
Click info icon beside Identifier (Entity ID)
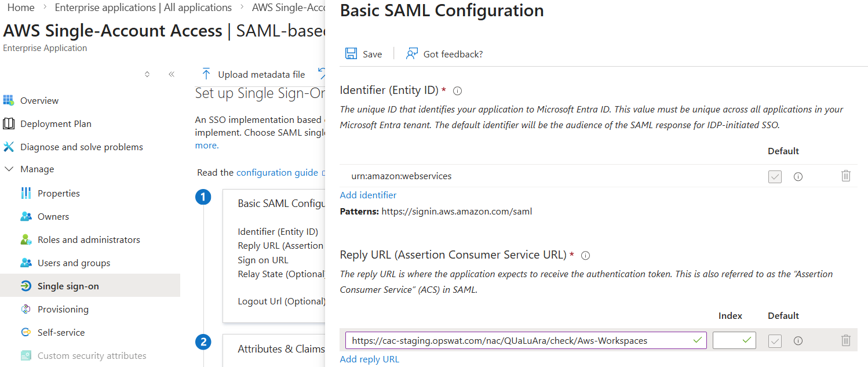pyautogui.click(x=457, y=90)
